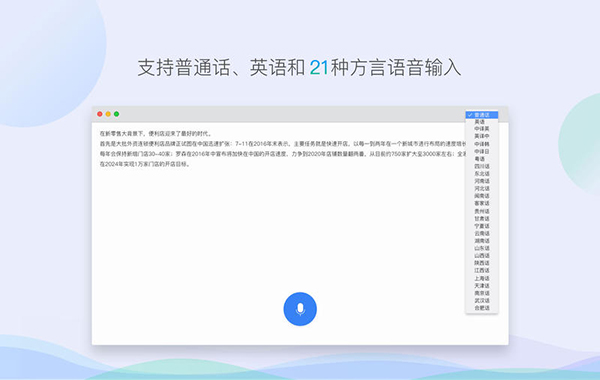
Task: Select 中译韩 translation option
Action: [x=482, y=144]
